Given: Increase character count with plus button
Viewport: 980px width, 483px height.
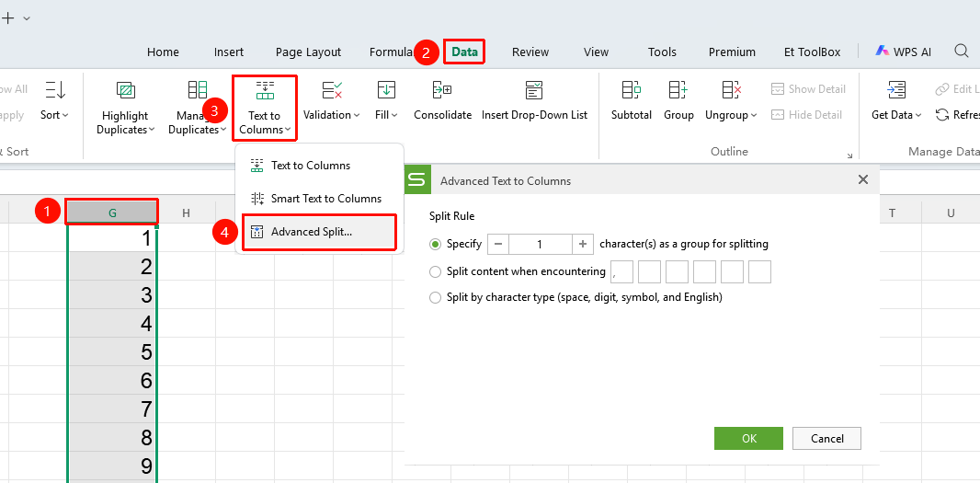Looking at the screenshot, I should click(x=583, y=244).
